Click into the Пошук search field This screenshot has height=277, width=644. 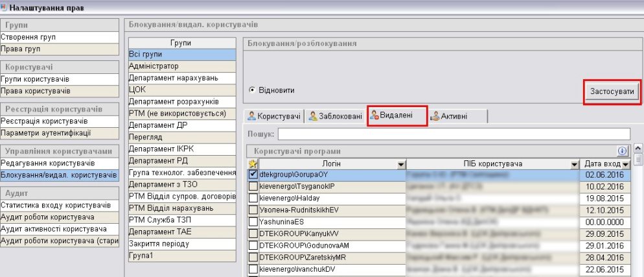pos(454,134)
